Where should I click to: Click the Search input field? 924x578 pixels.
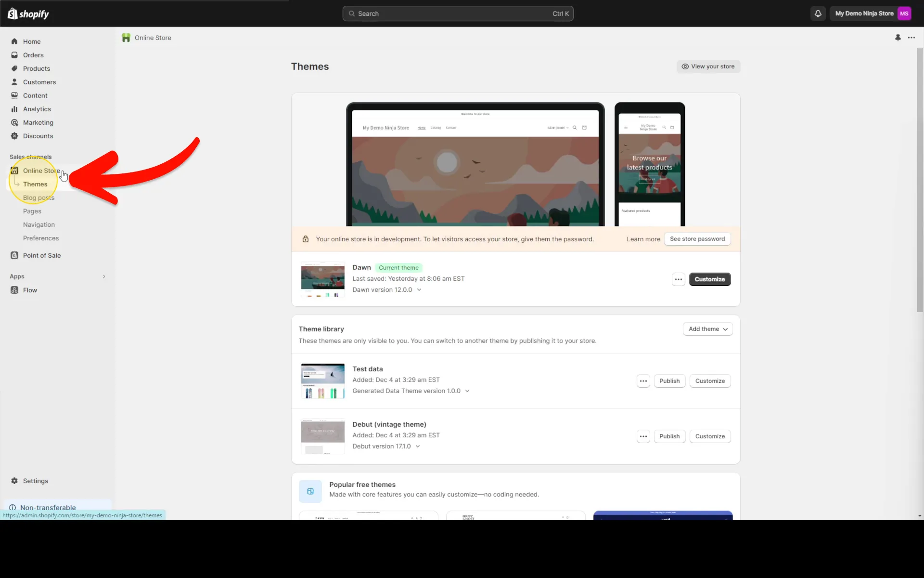click(x=458, y=13)
